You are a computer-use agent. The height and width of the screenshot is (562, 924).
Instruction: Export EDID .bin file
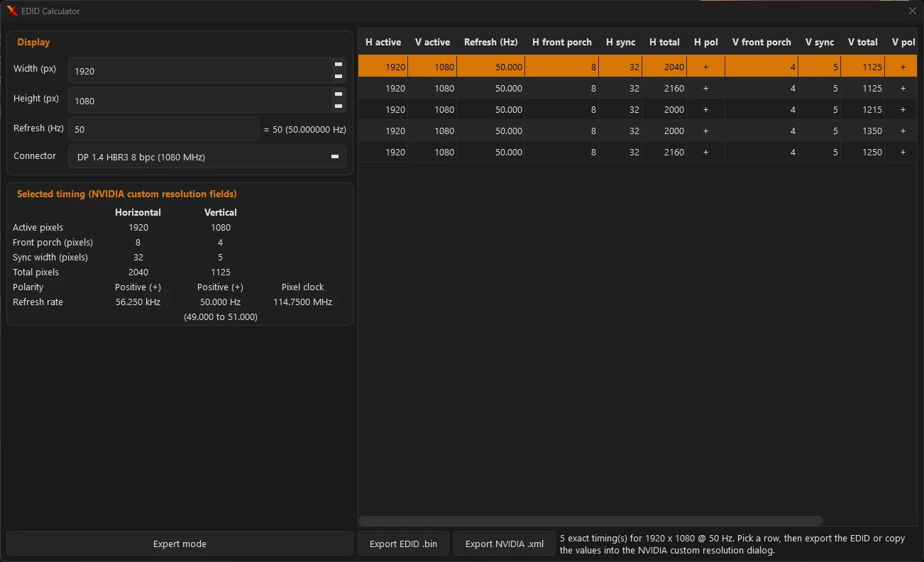click(403, 544)
